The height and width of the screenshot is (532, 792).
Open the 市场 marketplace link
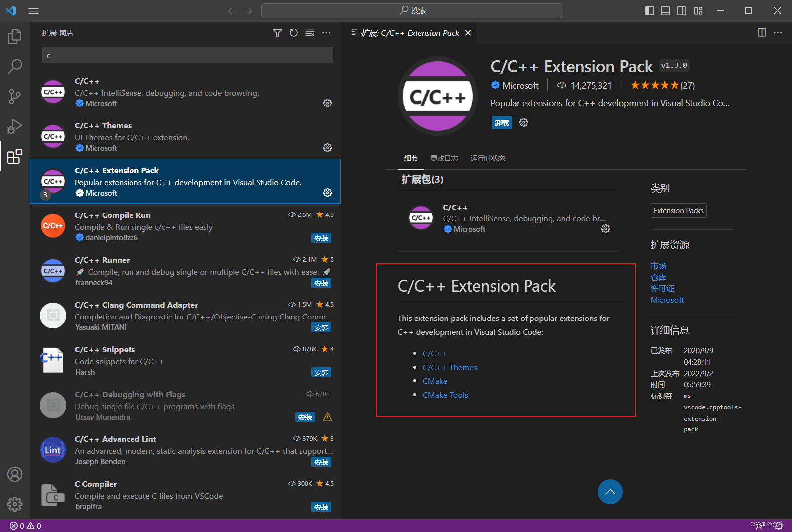pos(658,266)
